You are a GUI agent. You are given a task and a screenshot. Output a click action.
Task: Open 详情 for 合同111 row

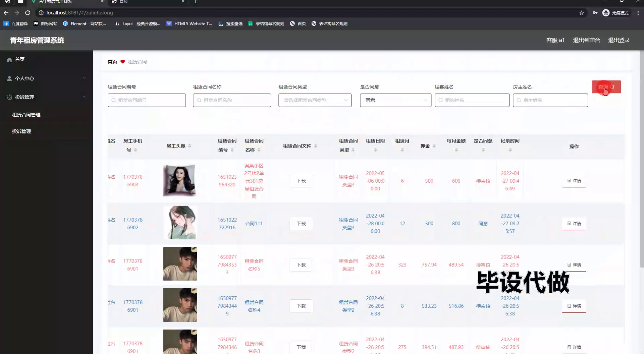(x=574, y=224)
